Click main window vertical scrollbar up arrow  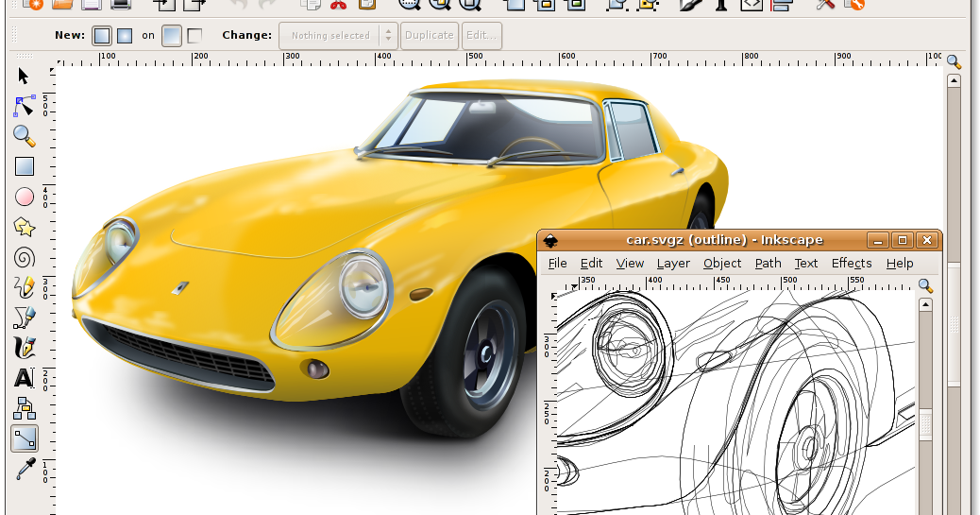pyautogui.click(x=954, y=80)
